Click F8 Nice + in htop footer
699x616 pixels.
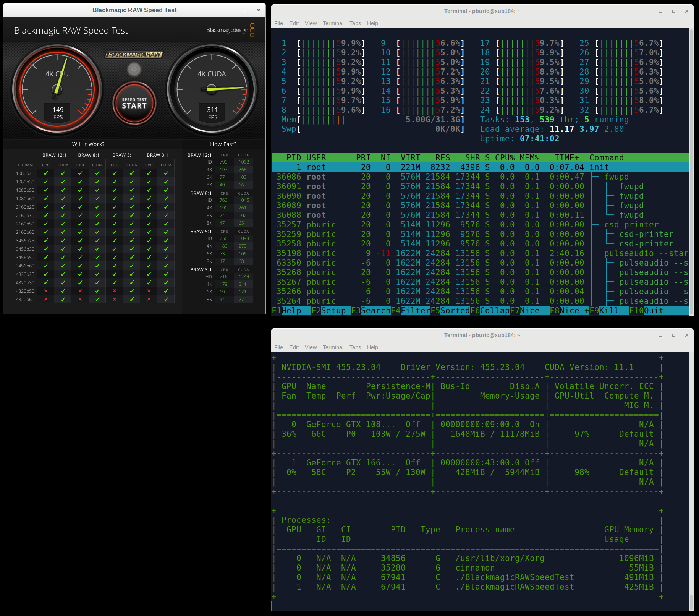pos(569,311)
